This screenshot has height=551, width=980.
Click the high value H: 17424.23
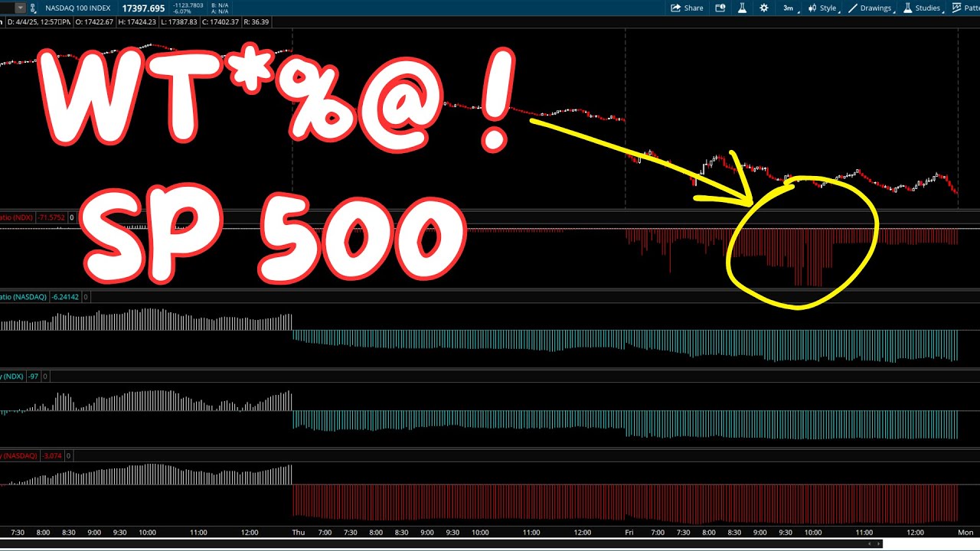[136, 22]
